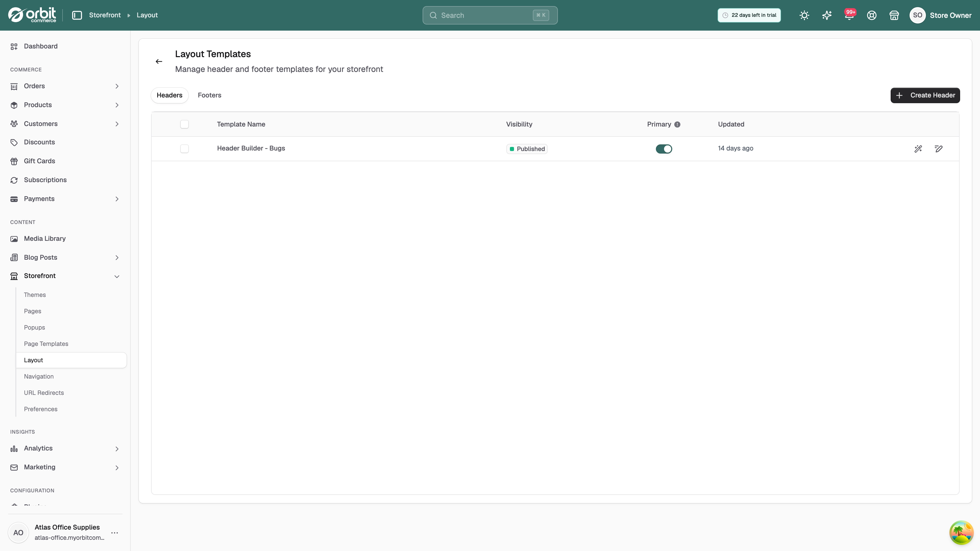This screenshot has height=551, width=980.
Task: Collapse the Storefront section chevron
Action: coord(117,277)
